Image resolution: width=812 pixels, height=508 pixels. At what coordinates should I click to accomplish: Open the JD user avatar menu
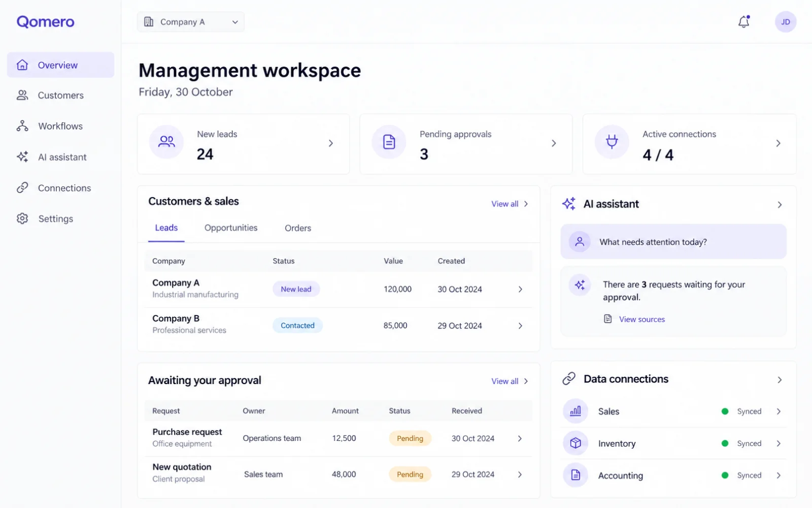point(785,22)
